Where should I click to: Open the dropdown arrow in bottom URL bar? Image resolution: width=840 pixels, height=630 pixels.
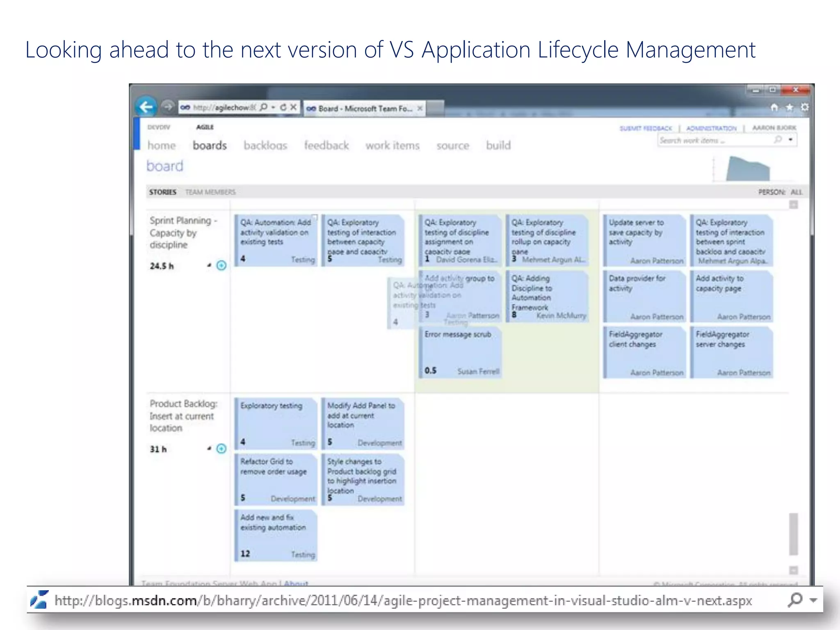[813, 600]
